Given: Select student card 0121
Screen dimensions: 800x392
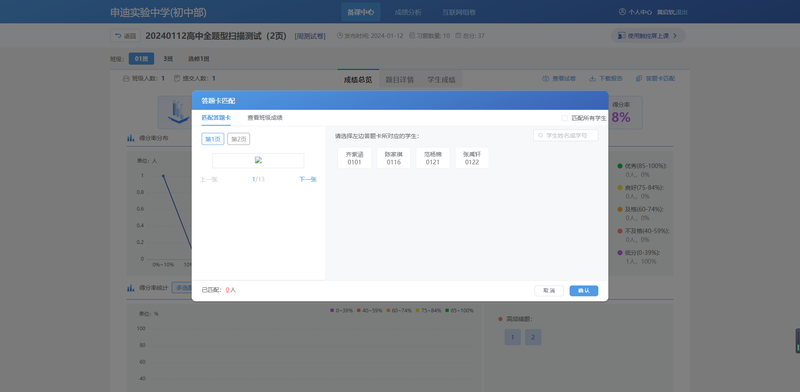Looking at the screenshot, I should click(x=433, y=158).
